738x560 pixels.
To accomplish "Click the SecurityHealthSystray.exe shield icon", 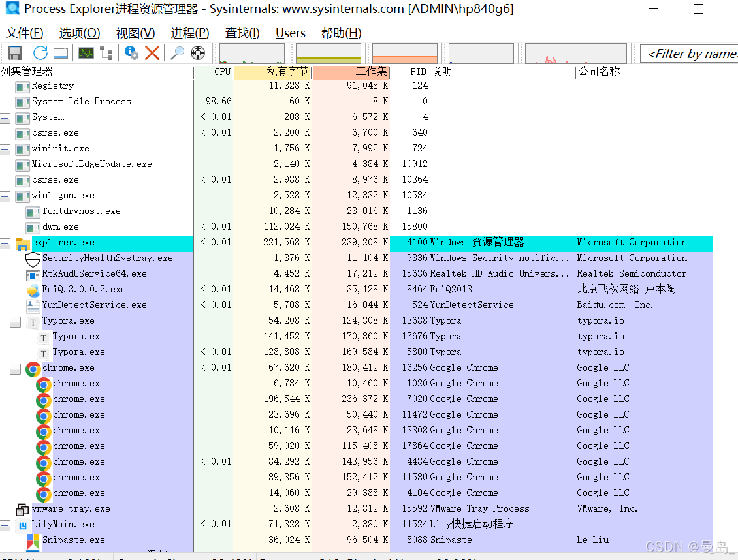I will point(33,259).
